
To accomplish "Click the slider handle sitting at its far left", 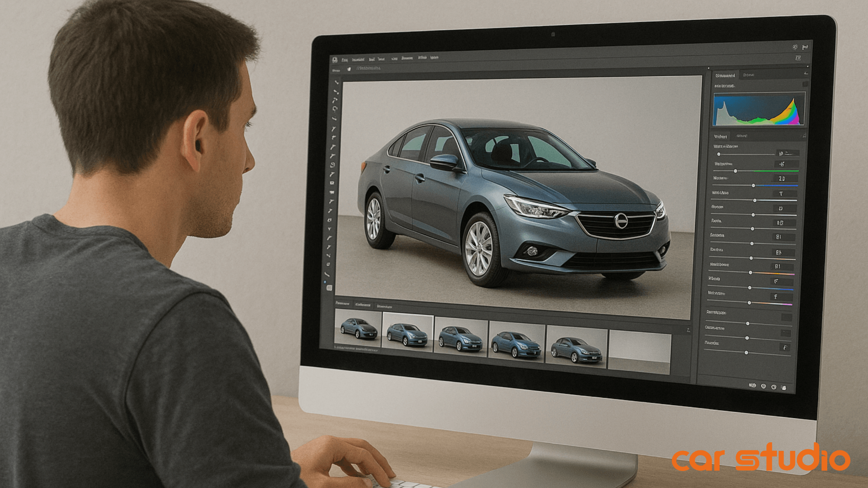I will pyautogui.click(x=718, y=154).
